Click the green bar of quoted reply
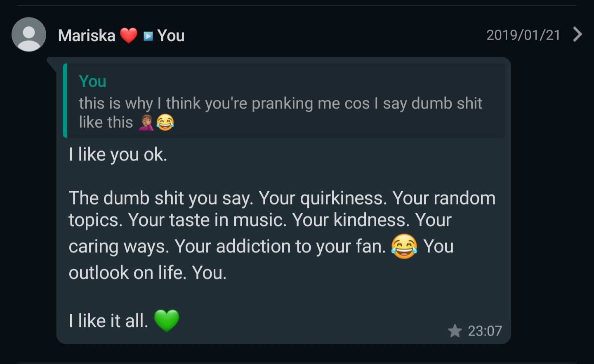 coord(65,101)
